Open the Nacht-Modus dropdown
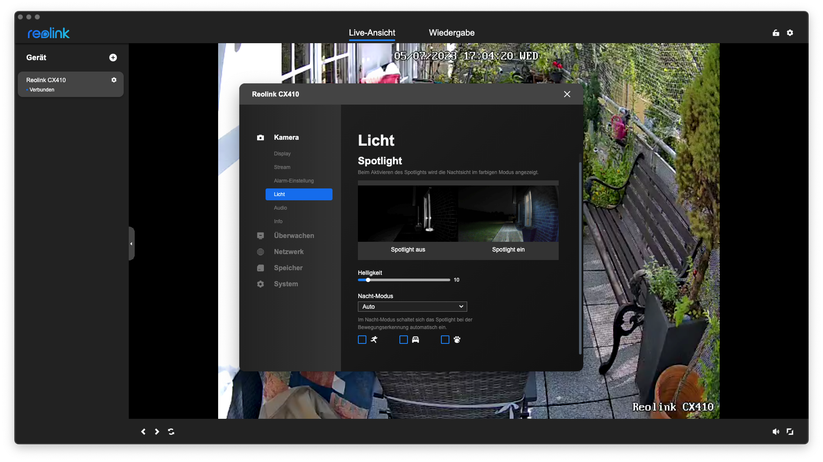The height and width of the screenshot is (462, 823). click(412, 307)
